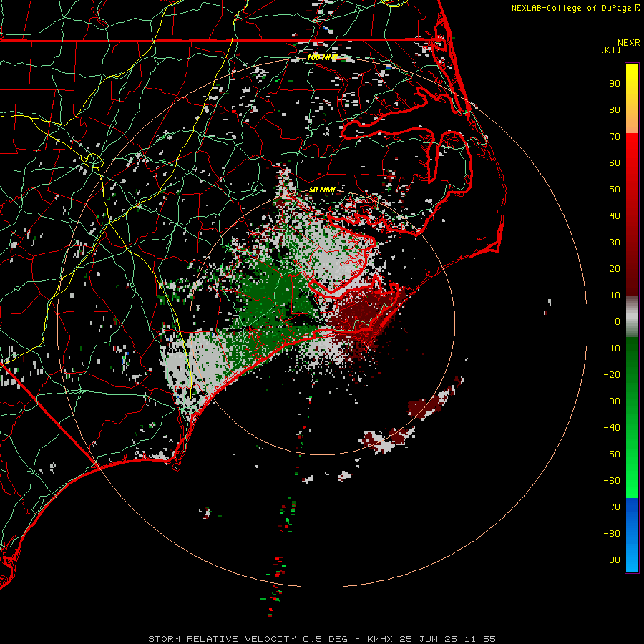Click the -60 value on the velocity scale
644x644 pixels.
[x=612, y=481]
